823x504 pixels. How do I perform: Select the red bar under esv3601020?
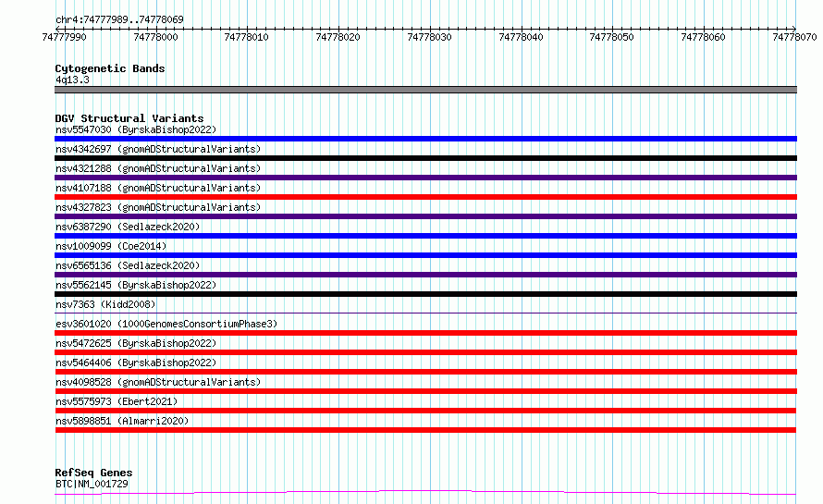pyautogui.click(x=425, y=333)
